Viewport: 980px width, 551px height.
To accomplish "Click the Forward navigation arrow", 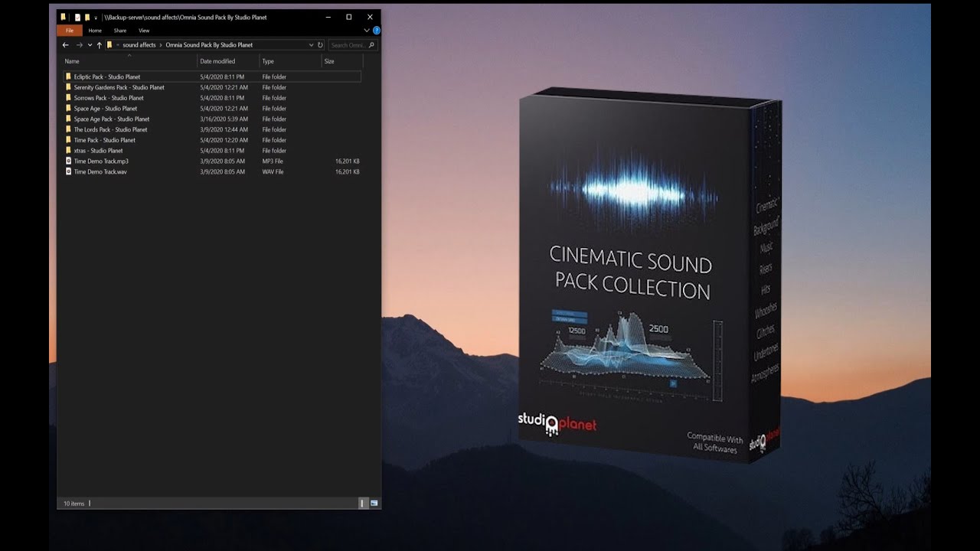I will pyautogui.click(x=79, y=45).
